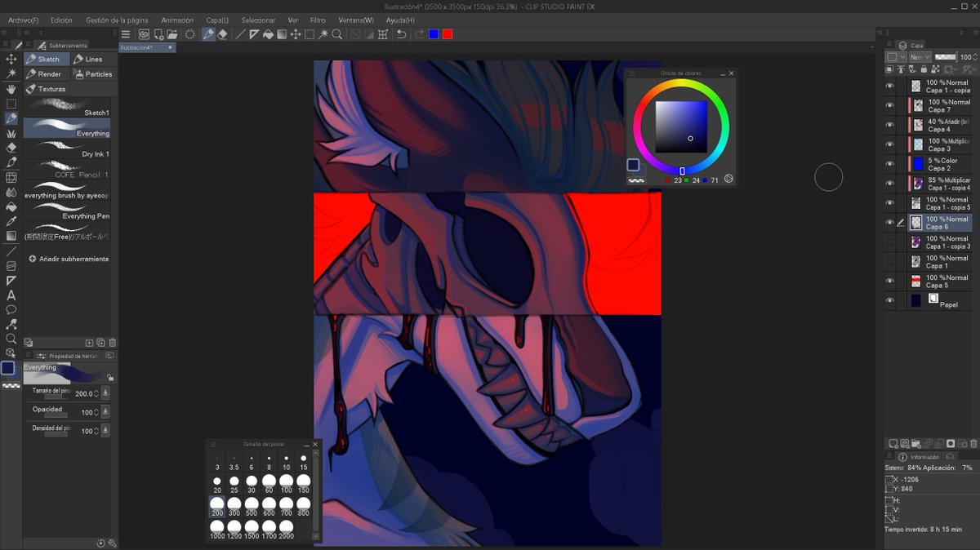Click the brush size stepper arrows
This screenshot has height=550, width=980.
pos(97,393)
